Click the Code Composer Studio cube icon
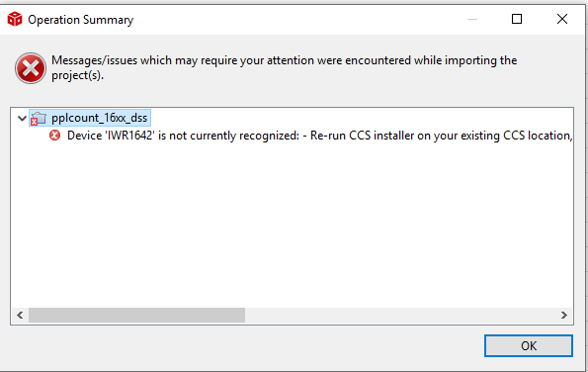 15,19
